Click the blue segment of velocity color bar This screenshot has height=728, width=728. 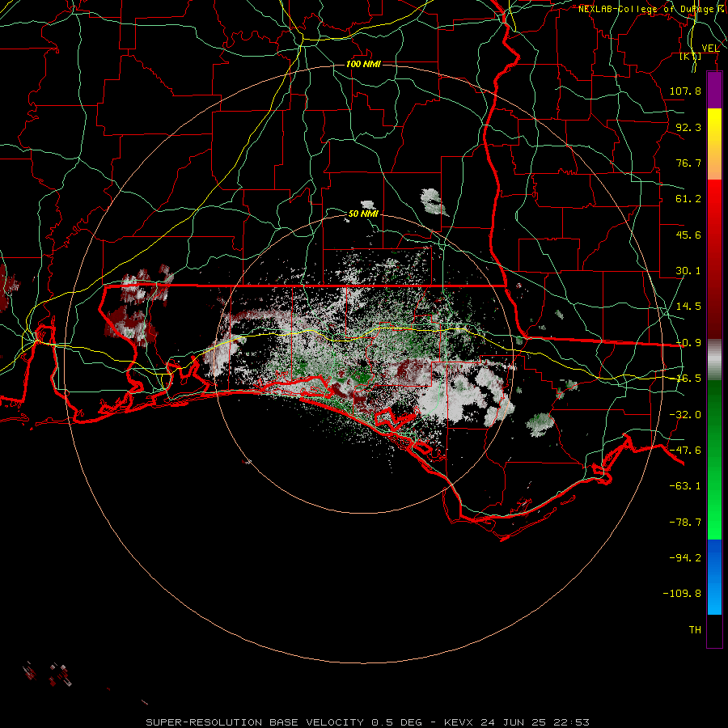coord(714,577)
